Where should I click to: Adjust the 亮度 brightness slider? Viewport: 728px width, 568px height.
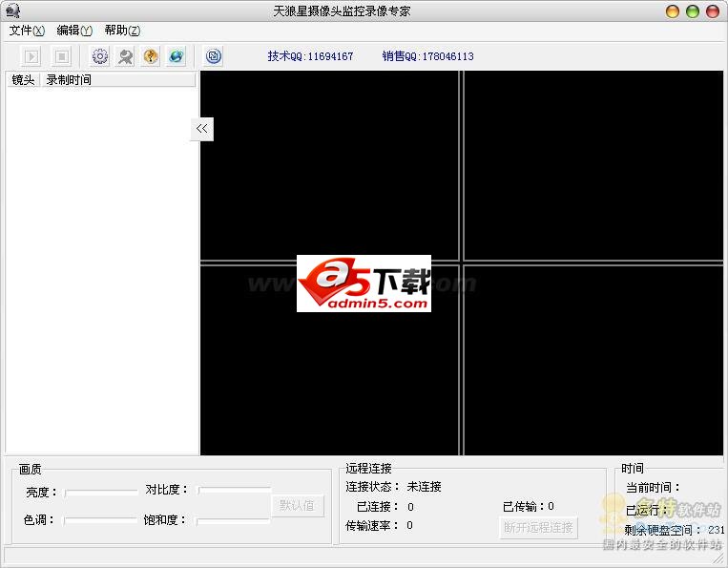(101, 493)
